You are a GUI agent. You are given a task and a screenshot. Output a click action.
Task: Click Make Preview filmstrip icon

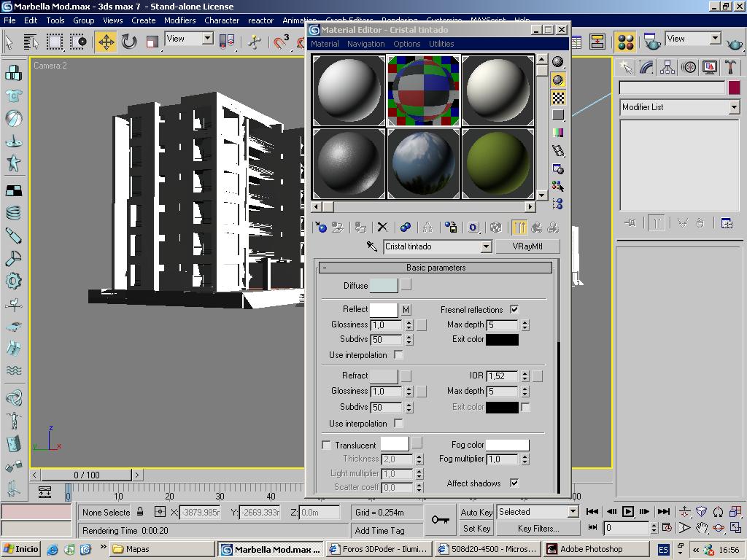tap(558, 151)
